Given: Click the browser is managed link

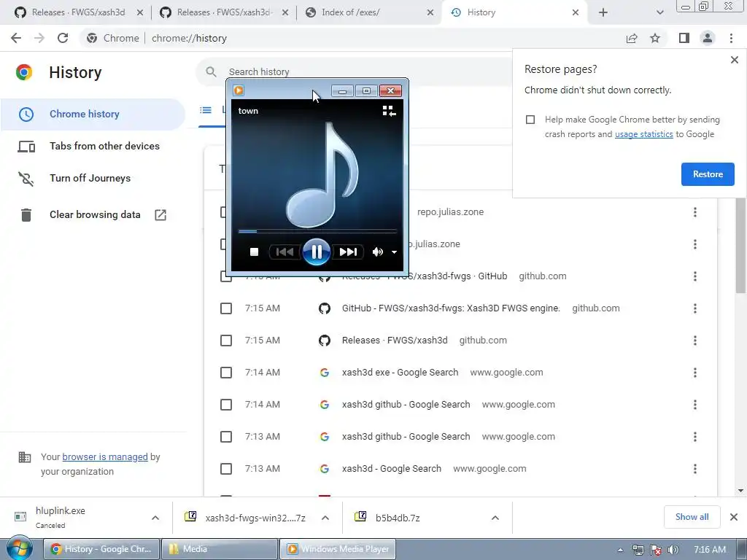Looking at the screenshot, I should pyautogui.click(x=105, y=456).
